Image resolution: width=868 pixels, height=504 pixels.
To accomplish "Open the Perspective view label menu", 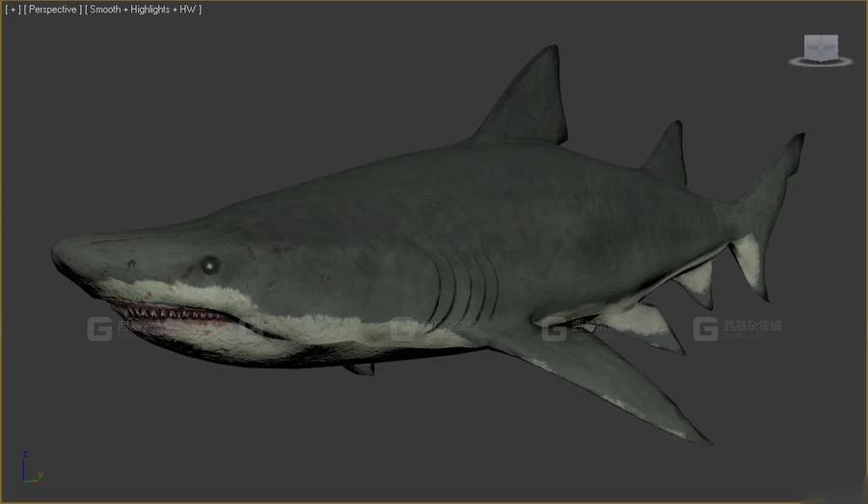I will click(x=54, y=10).
